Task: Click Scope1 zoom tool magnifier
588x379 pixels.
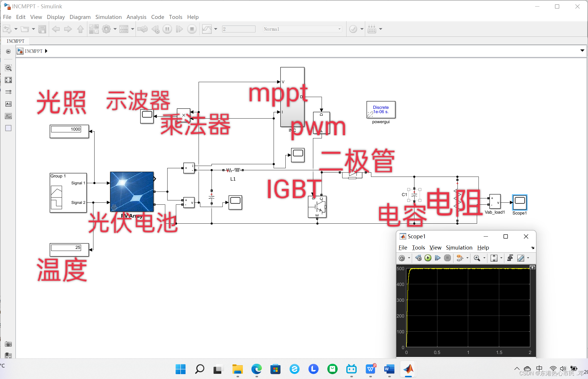Action: (477, 258)
